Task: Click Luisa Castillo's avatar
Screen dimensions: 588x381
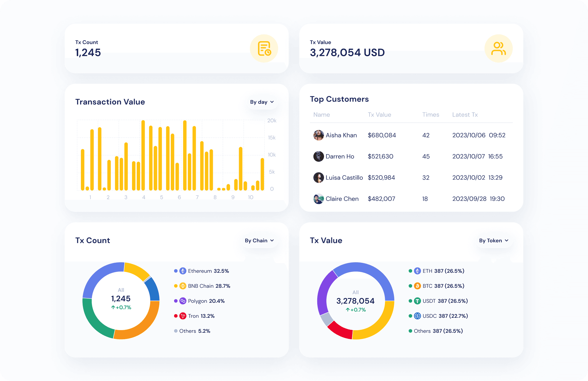Action: tap(318, 178)
